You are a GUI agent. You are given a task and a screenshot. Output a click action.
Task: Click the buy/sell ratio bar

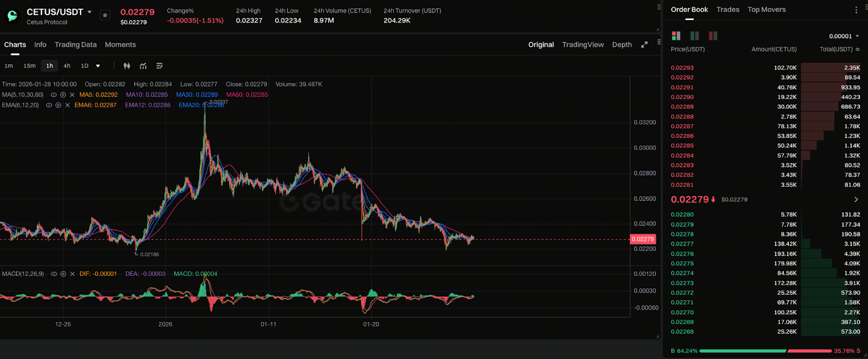pos(765,351)
